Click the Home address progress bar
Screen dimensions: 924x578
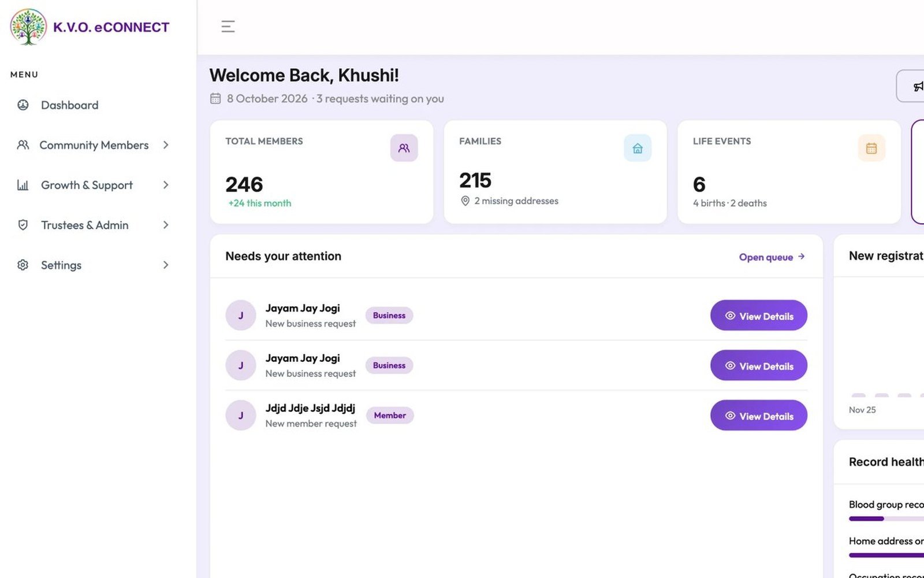click(x=886, y=555)
